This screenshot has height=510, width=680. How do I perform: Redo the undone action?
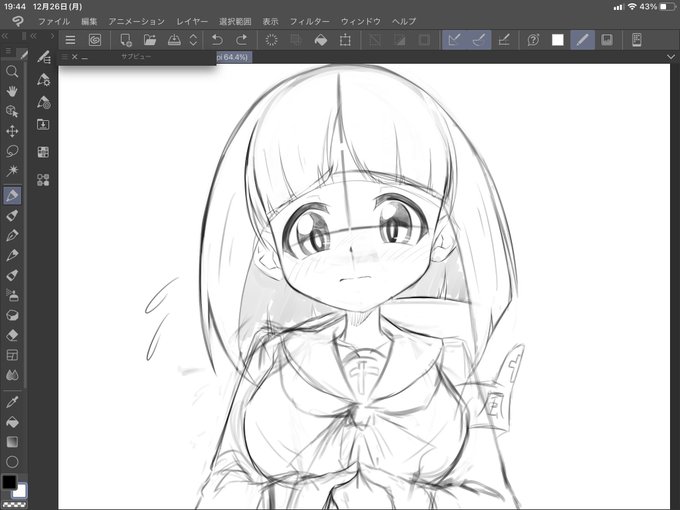[242, 40]
